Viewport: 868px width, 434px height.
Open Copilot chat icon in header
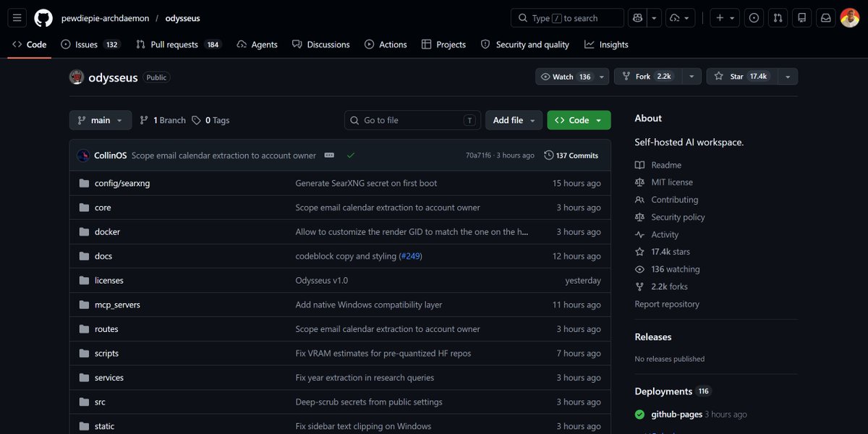click(638, 18)
